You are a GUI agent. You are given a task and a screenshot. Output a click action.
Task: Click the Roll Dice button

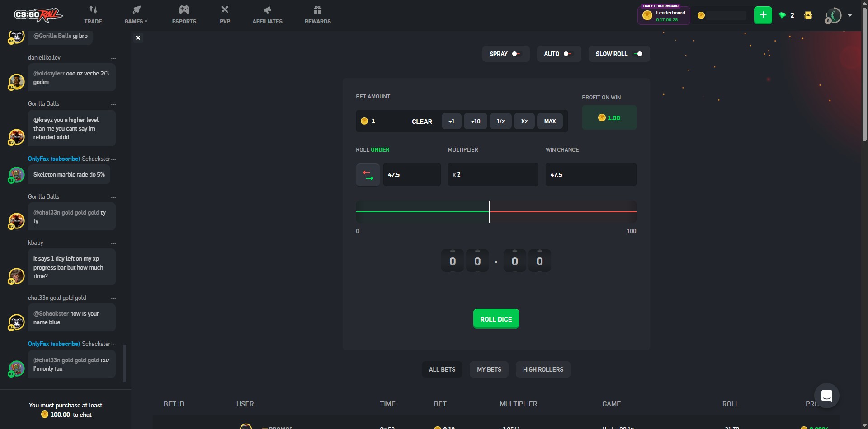click(496, 319)
